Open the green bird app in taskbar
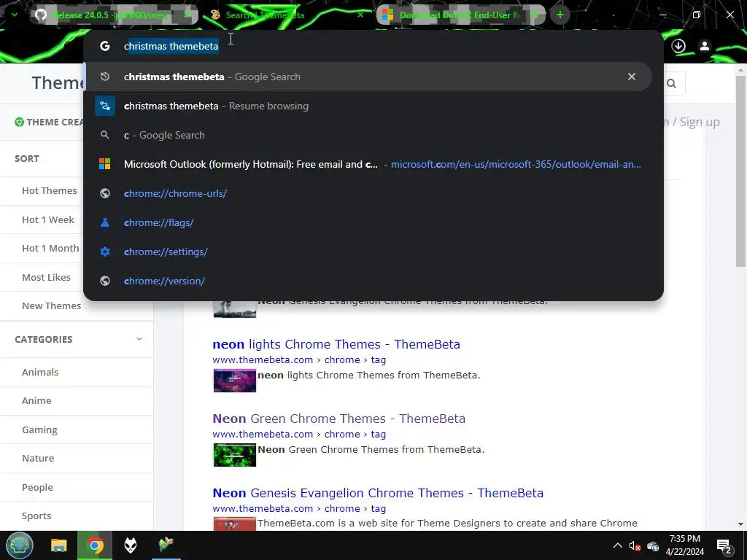The image size is (747, 560). [x=166, y=545]
